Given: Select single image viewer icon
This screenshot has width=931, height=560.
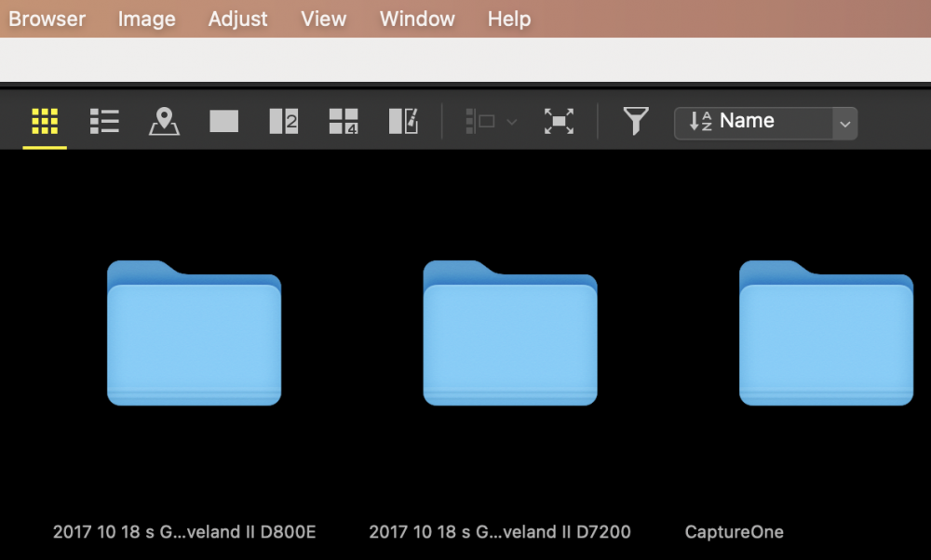Looking at the screenshot, I should pyautogui.click(x=223, y=122).
